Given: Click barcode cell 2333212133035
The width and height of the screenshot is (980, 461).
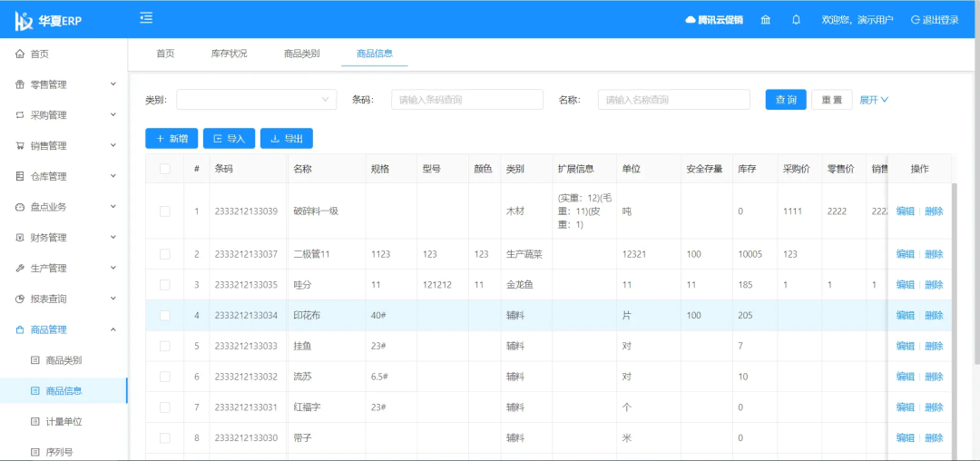Looking at the screenshot, I should [246, 285].
